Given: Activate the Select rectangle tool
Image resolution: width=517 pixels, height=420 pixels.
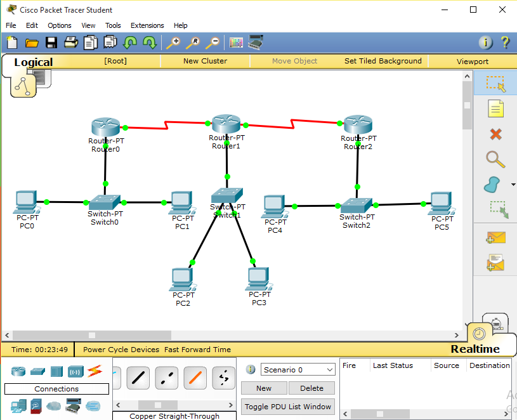Looking at the screenshot, I should [x=495, y=83].
